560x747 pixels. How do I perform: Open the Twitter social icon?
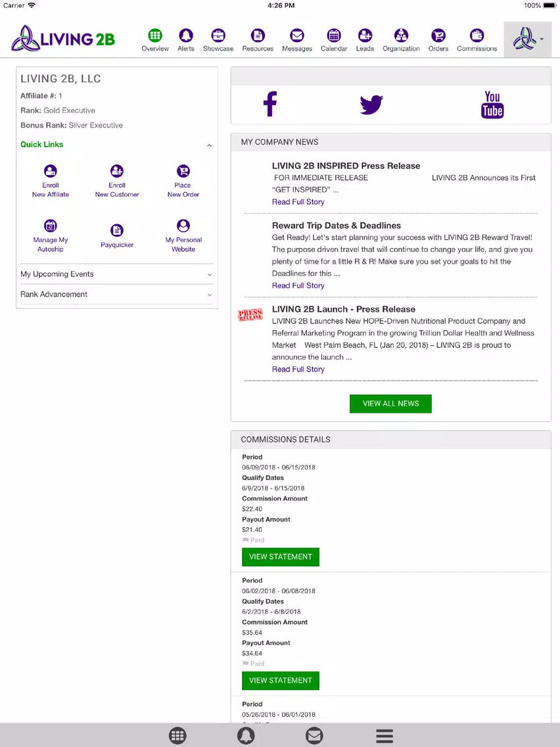(371, 105)
